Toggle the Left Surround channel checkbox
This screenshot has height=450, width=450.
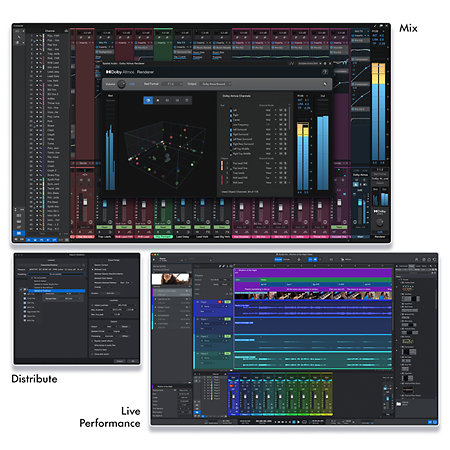coord(231,129)
